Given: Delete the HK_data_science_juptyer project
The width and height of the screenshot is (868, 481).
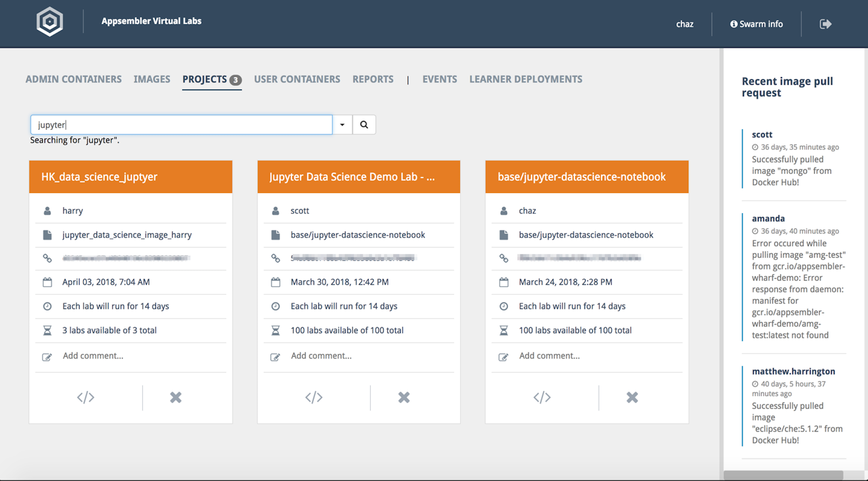Looking at the screenshot, I should (176, 397).
